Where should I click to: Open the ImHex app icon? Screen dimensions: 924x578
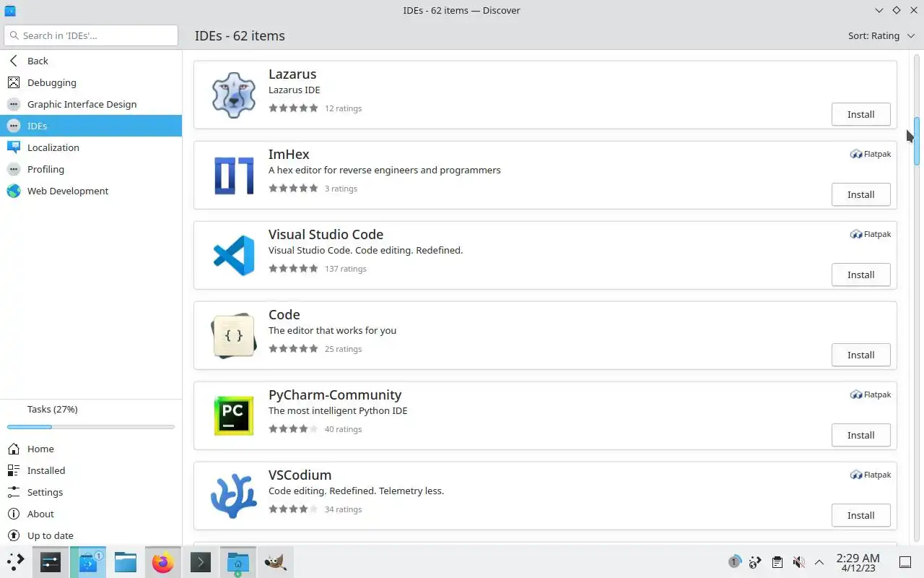tap(233, 175)
